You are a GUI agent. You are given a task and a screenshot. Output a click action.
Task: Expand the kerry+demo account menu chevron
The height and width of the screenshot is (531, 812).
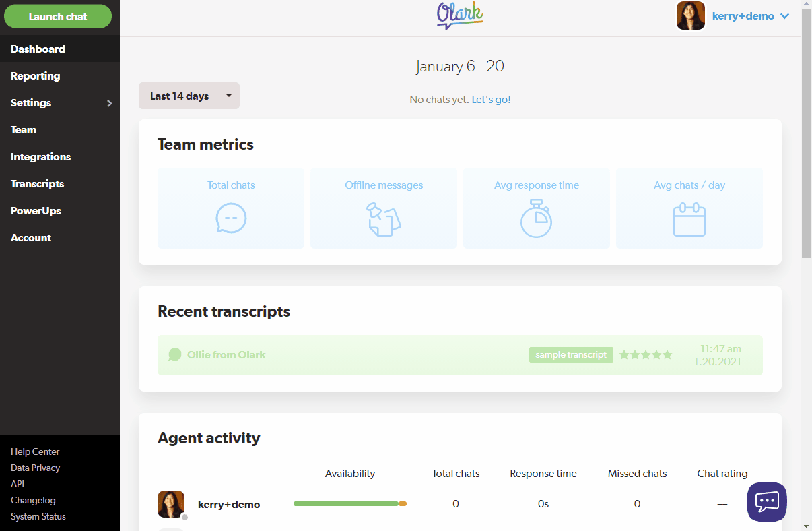[x=784, y=16]
